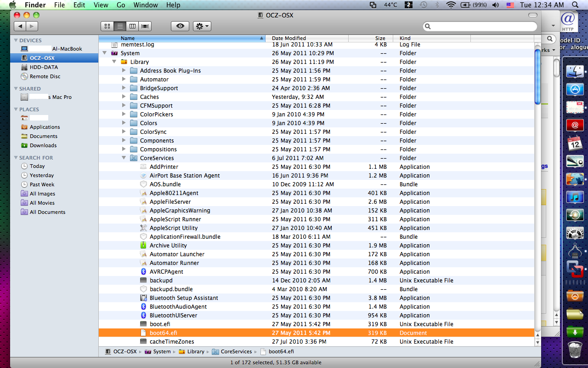Open the Window menu
This screenshot has width=588, height=368.
[x=145, y=5]
